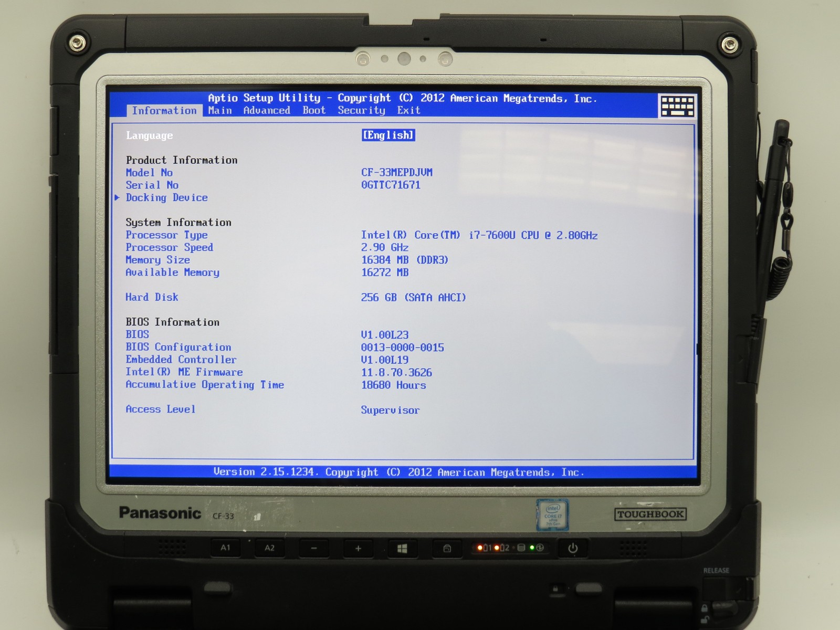Click the BIOS Information heading
The image size is (840, 630).
172,322
